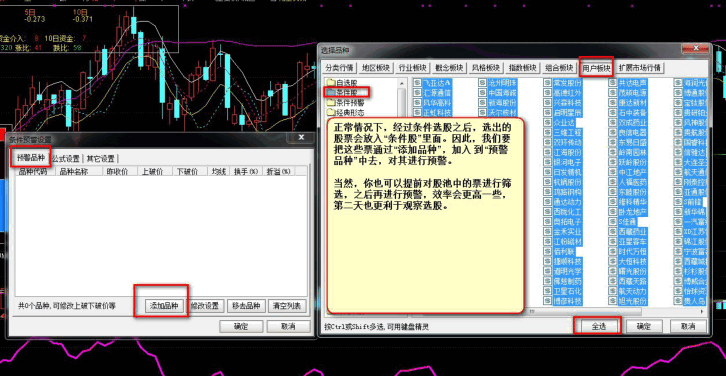Open the 公式设置 tab
Image resolution: width=726 pixels, height=376 pixels.
point(66,158)
